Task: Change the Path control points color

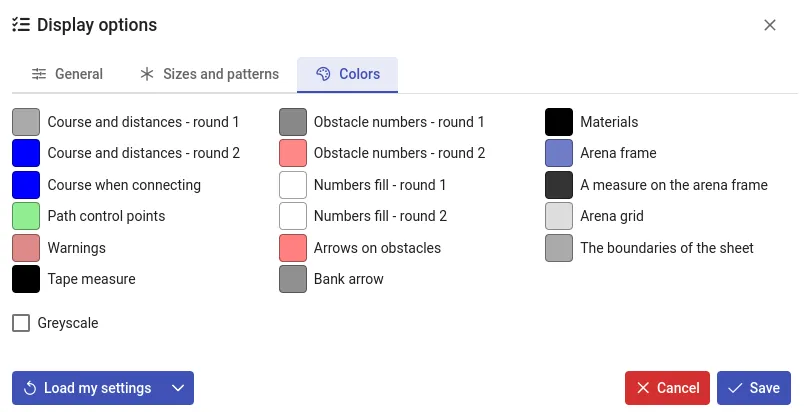Action: (26, 216)
